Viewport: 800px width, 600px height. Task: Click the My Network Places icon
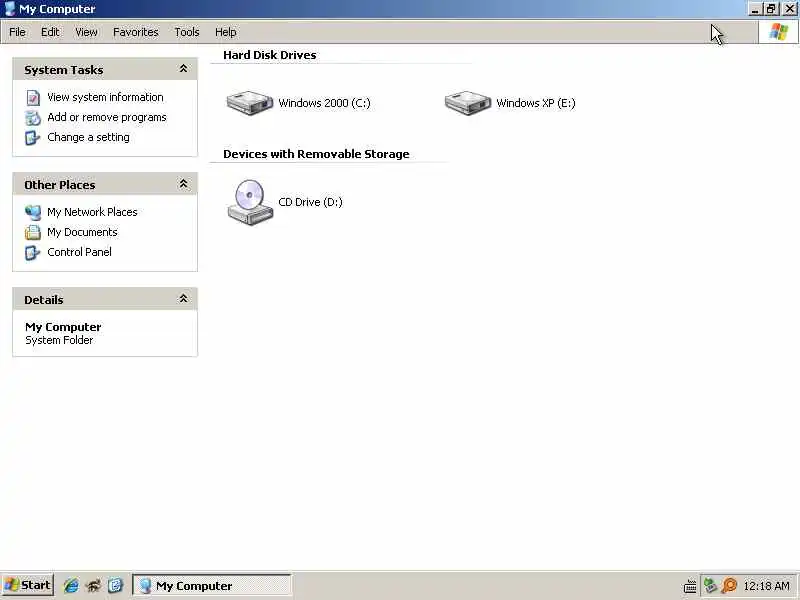click(33, 212)
